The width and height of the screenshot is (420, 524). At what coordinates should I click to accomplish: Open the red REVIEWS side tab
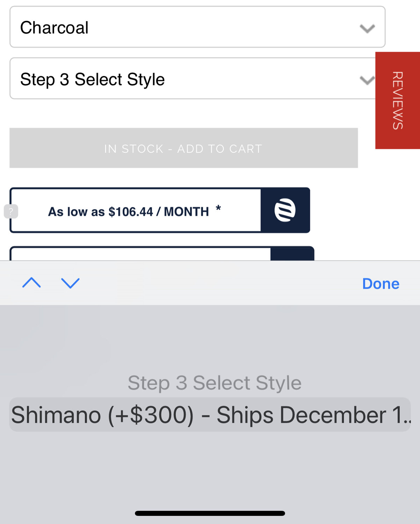point(398,101)
